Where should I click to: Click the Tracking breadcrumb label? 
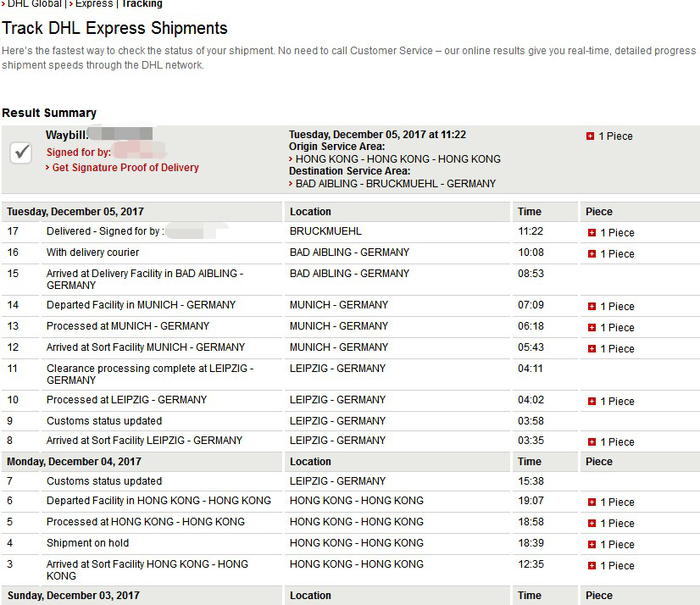[x=142, y=4]
